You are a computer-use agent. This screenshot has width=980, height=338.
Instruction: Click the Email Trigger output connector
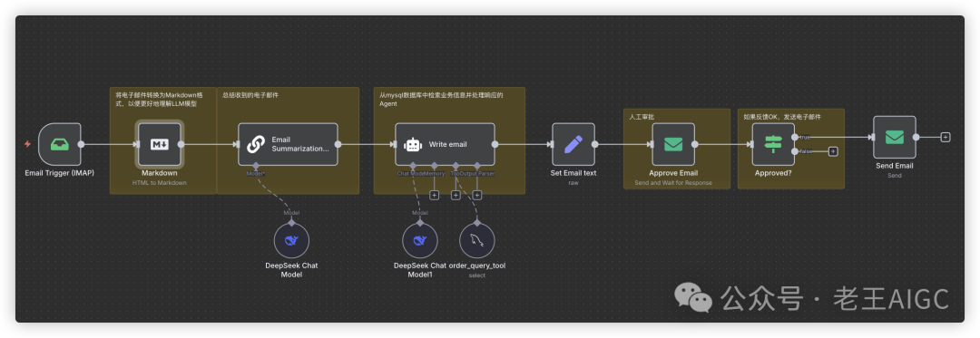[x=82, y=144]
